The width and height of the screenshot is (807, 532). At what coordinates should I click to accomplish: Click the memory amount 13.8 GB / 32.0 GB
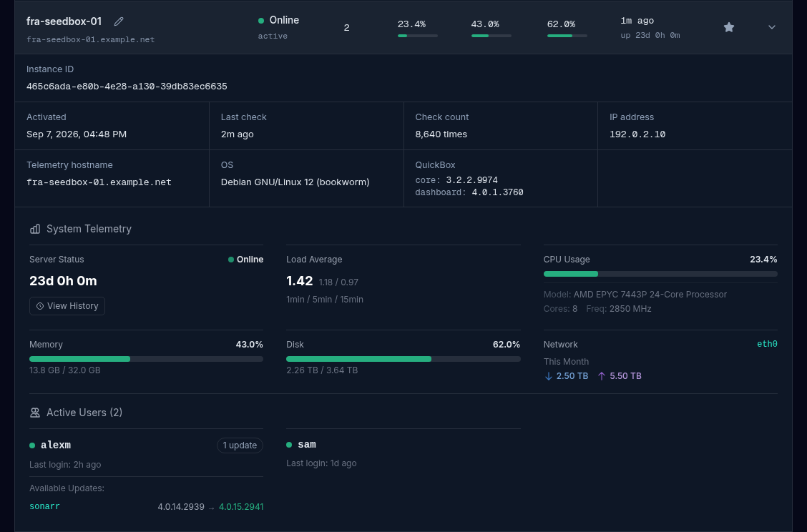[x=65, y=370]
